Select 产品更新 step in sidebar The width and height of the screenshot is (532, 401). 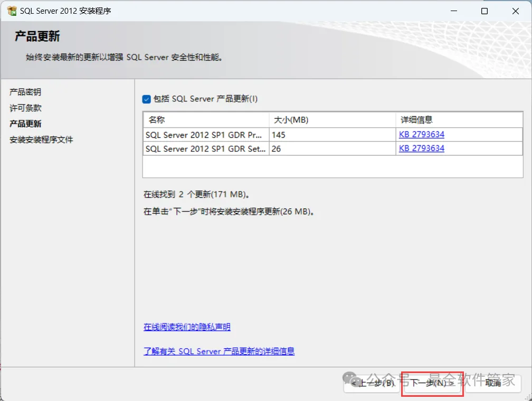[x=25, y=123]
